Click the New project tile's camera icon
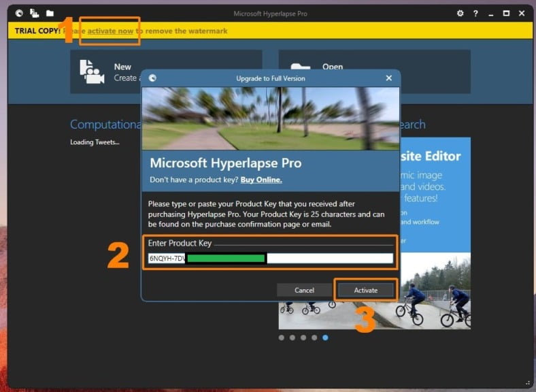Image resolution: width=536 pixels, height=392 pixels. coord(92,72)
